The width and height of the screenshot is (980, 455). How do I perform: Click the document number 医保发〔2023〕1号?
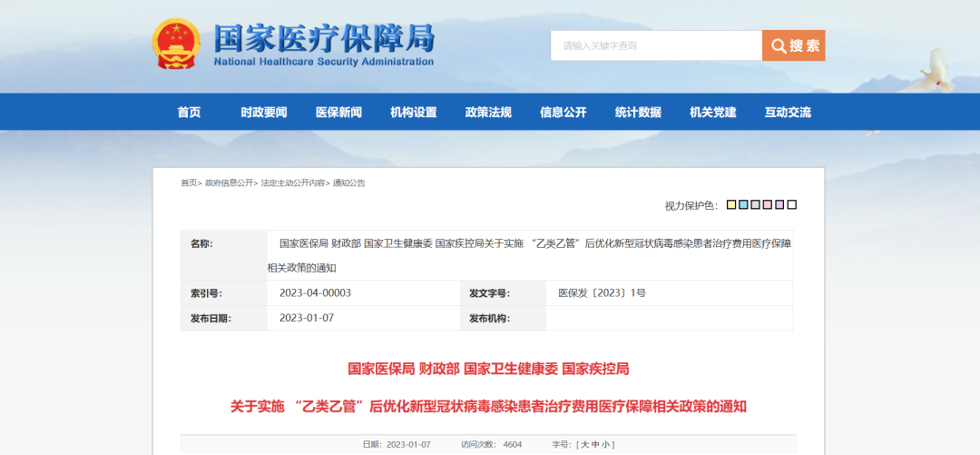pos(602,293)
